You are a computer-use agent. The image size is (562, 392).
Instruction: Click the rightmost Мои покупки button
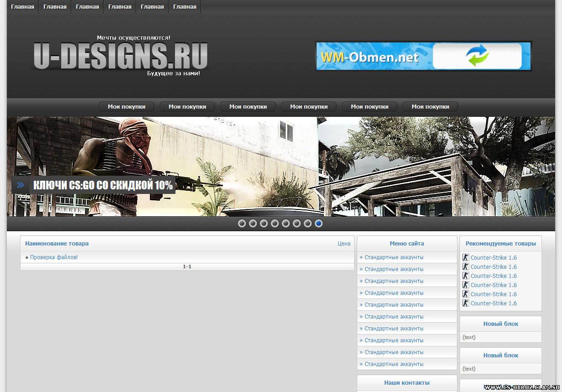click(x=430, y=107)
